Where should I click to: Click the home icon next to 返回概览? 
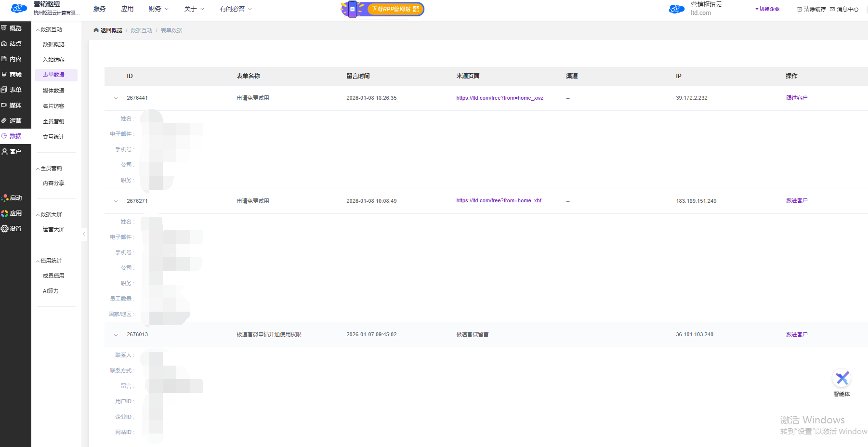(96, 30)
